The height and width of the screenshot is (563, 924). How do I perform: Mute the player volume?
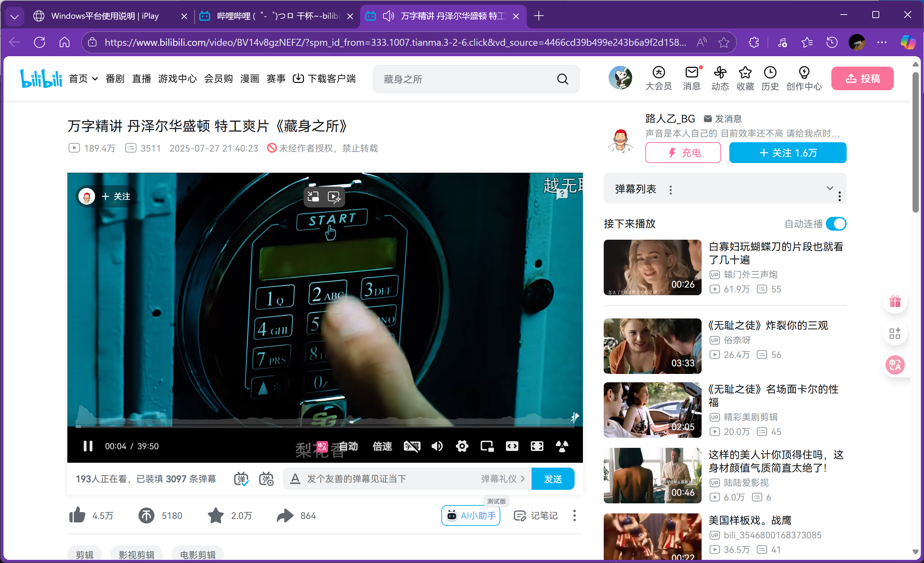click(436, 446)
